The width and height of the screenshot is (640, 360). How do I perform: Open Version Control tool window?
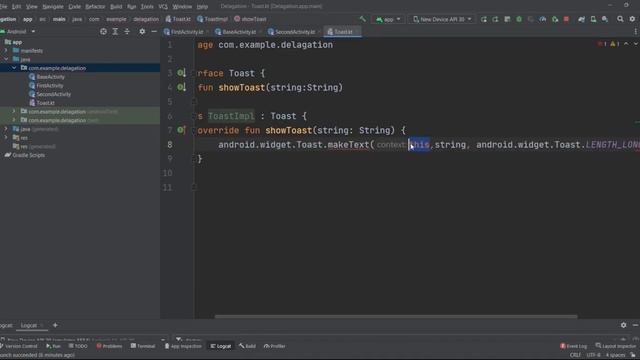18,346
